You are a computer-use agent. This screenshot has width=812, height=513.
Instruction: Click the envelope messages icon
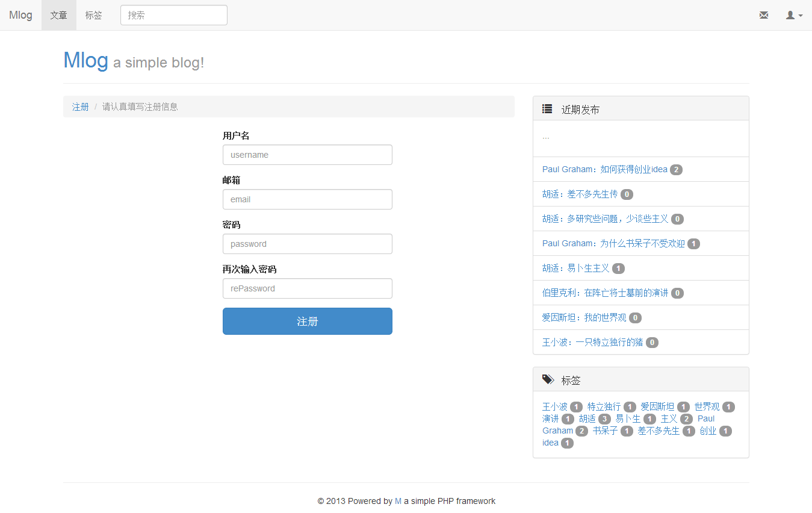click(x=763, y=15)
